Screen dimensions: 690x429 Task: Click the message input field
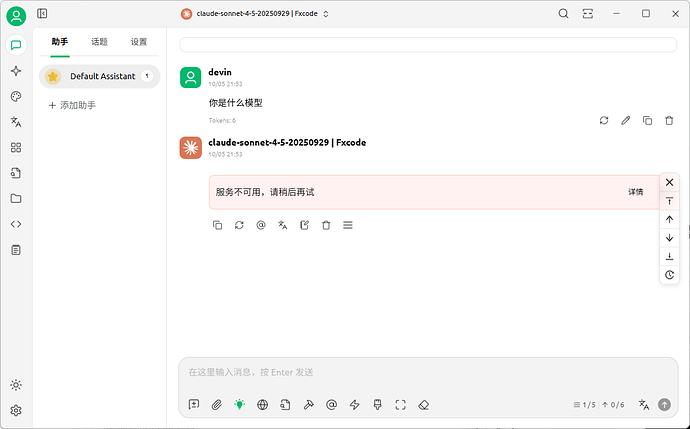(428, 373)
